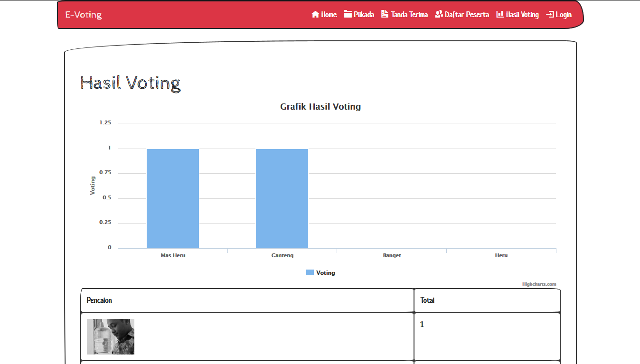640x364 pixels.
Task: Navigate to Daftar Peserta
Action: point(467,15)
